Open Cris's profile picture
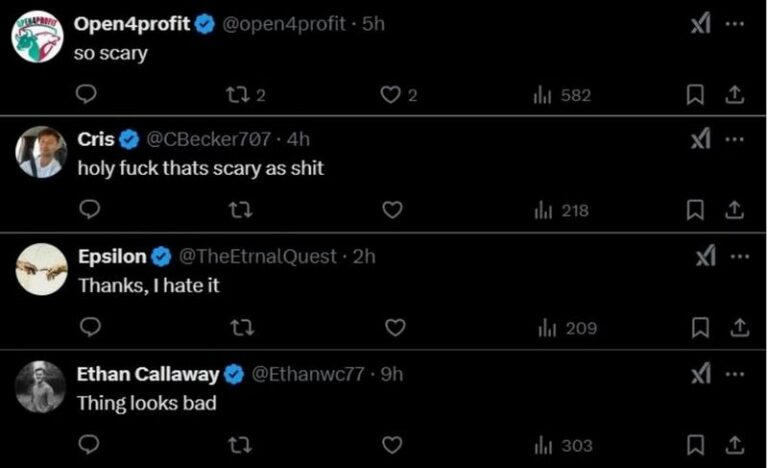 (x=41, y=152)
